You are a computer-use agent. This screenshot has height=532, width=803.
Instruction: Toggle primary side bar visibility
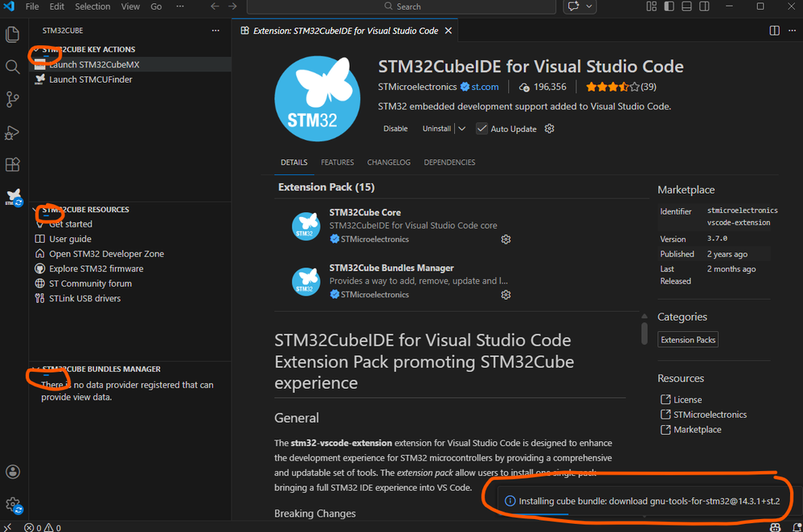(670, 6)
